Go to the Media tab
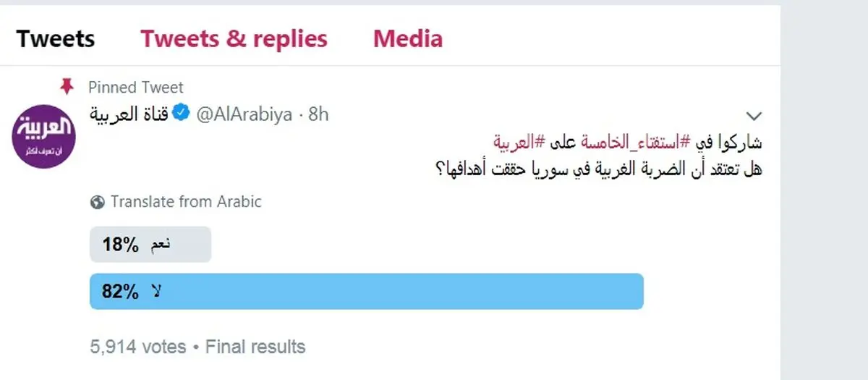 tap(407, 38)
